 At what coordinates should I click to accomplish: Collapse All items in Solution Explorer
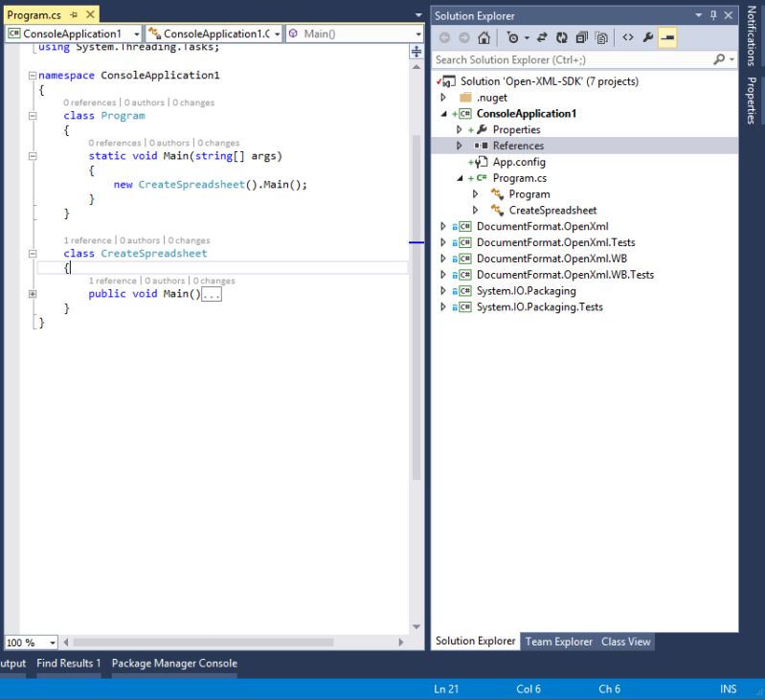(581, 37)
